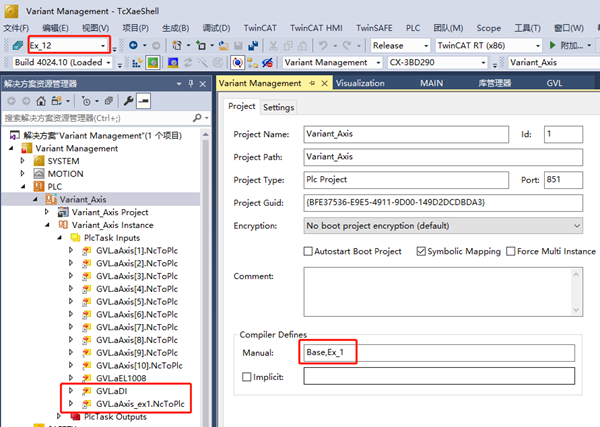Switch to the Visualization tab
This screenshot has height=427, width=600.
tap(360, 83)
